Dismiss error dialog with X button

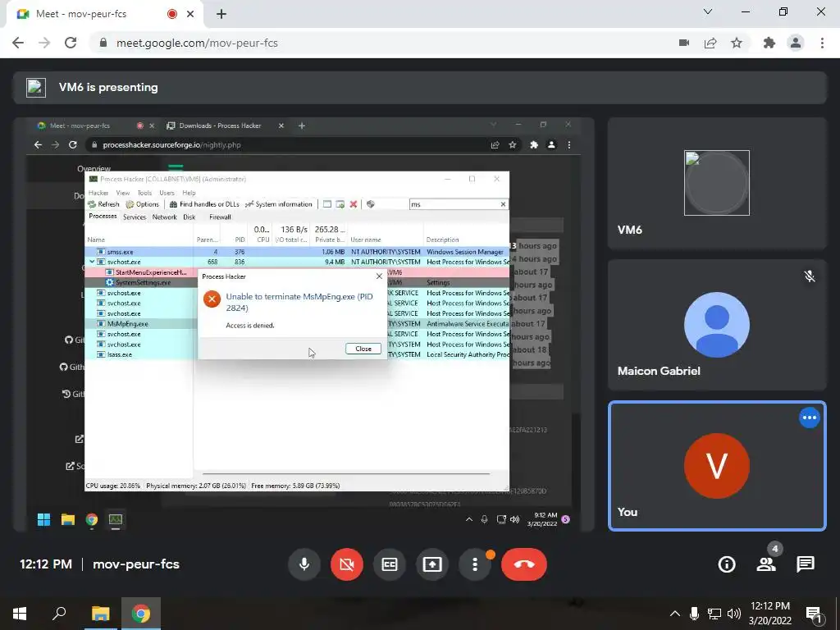coord(379,276)
